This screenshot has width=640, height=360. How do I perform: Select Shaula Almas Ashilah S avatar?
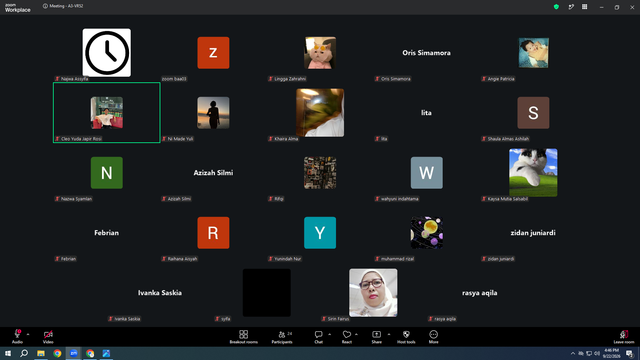[533, 113]
